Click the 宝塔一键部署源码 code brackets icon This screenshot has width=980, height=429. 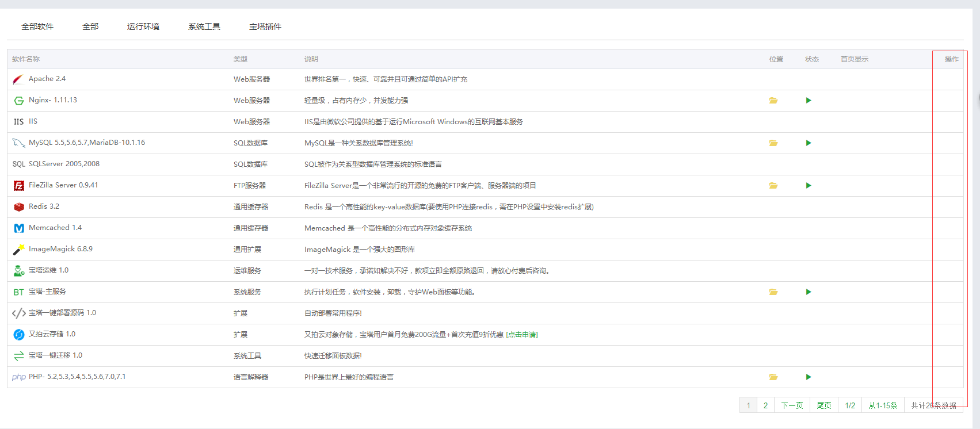(18, 313)
